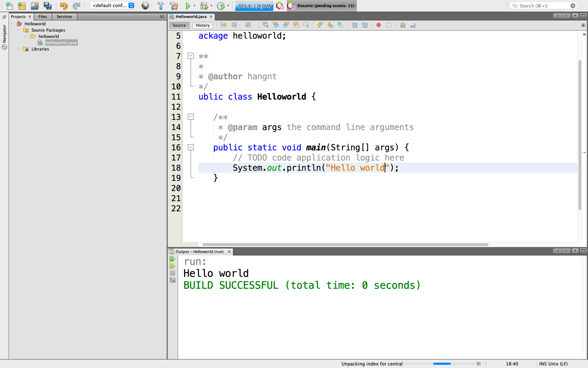Click the Source view button
This screenshot has width=588, height=368.
tap(179, 25)
